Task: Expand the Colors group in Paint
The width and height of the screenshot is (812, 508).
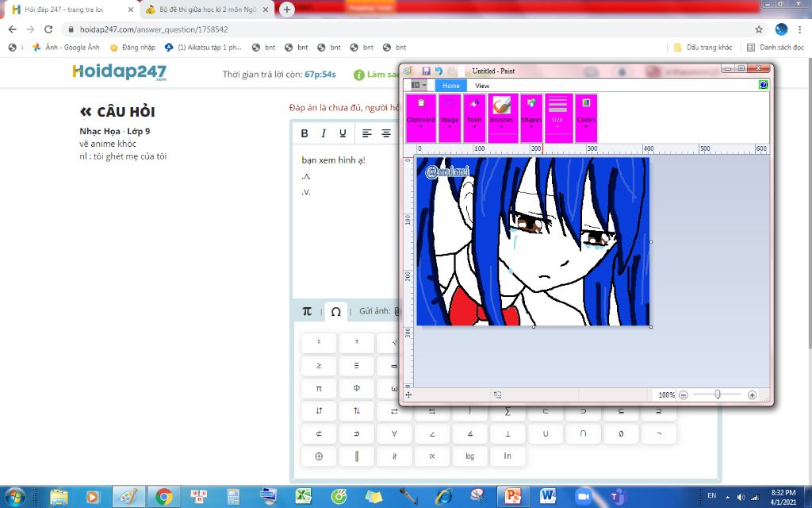Action: [586, 118]
